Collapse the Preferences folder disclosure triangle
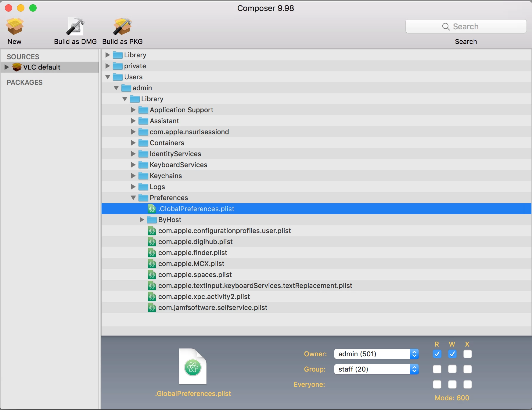Image resolution: width=532 pixels, height=410 pixels. (x=133, y=198)
